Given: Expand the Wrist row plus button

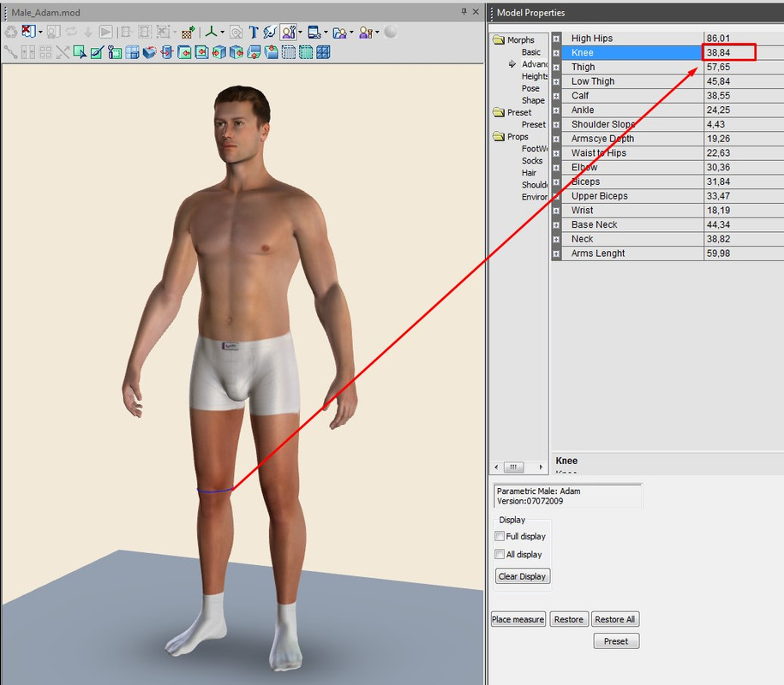Looking at the screenshot, I should (556, 211).
